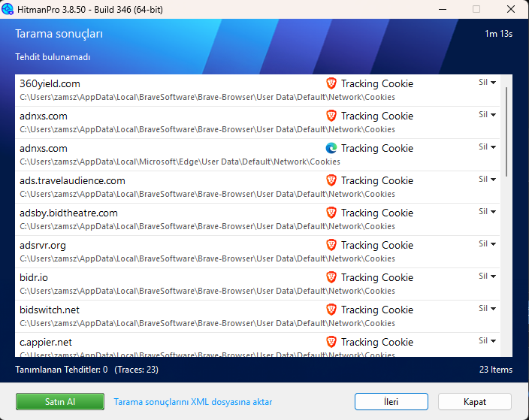
Task: Open Sil dropdown for Brave adnxs.com entry
Action: [487, 115]
